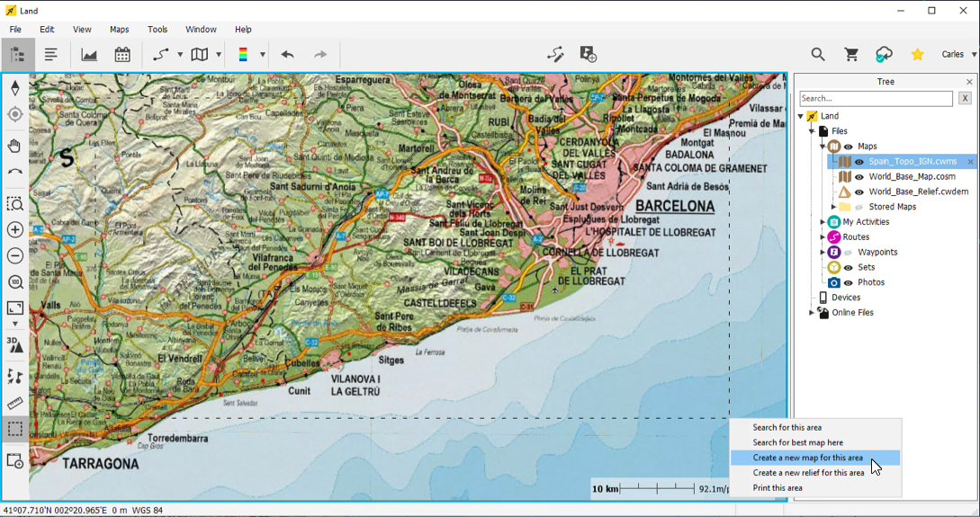Click the create route tool icon
The height and width of the screenshot is (517, 980).
pyautogui.click(x=161, y=55)
